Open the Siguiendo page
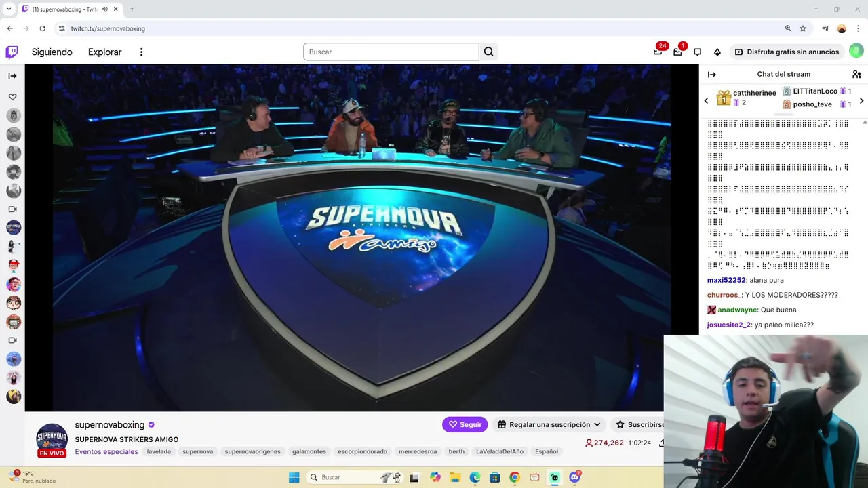868x488 pixels. coord(52,52)
